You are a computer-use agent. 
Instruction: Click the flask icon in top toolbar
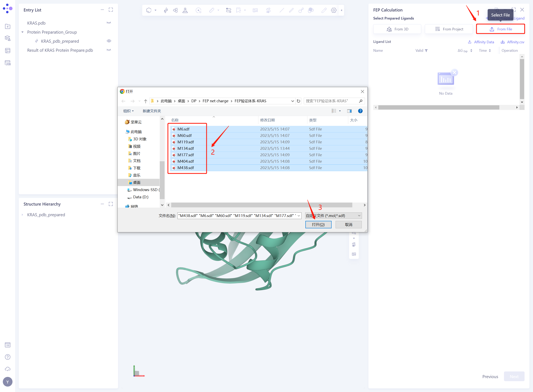point(185,10)
